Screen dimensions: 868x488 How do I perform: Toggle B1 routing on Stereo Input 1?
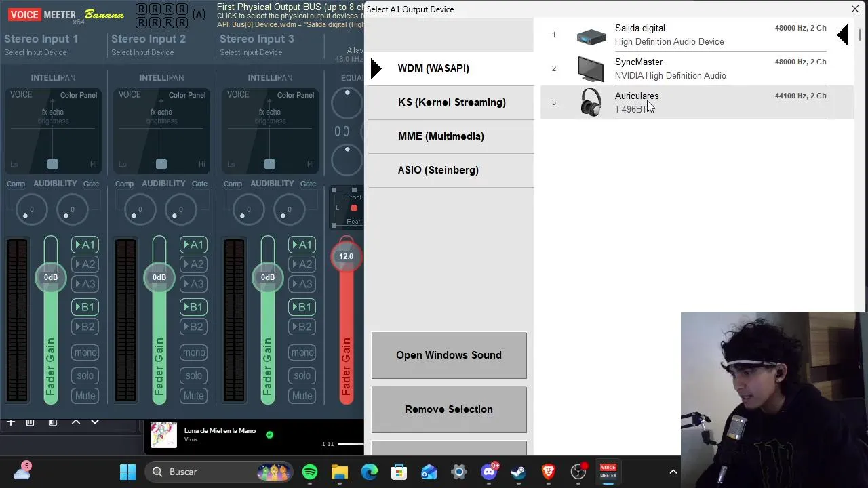(x=85, y=307)
